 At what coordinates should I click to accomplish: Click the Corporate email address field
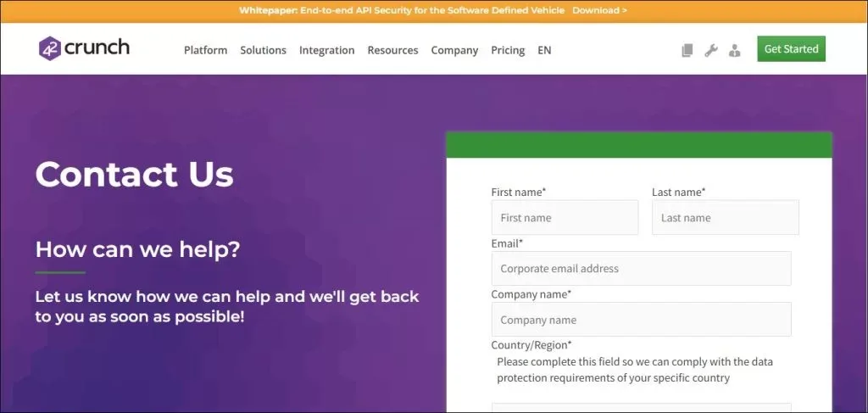click(x=641, y=269)
